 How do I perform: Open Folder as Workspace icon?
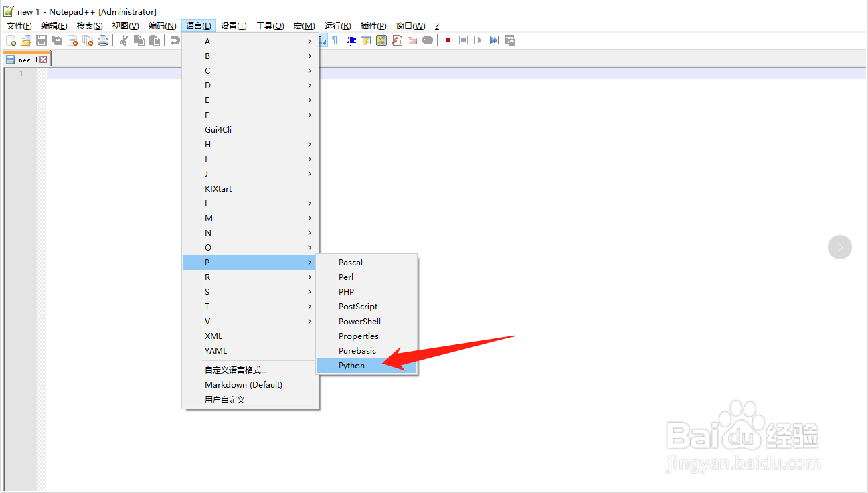412,40
